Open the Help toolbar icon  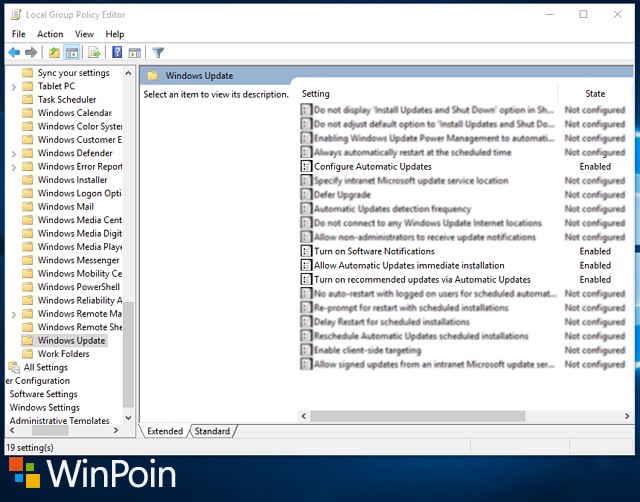pos(117,52)
